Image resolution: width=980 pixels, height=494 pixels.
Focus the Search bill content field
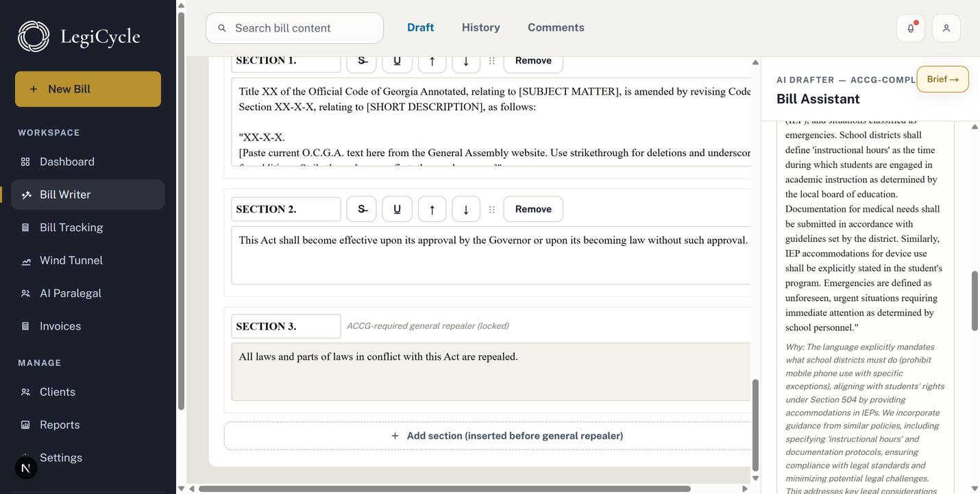[295, 28]
